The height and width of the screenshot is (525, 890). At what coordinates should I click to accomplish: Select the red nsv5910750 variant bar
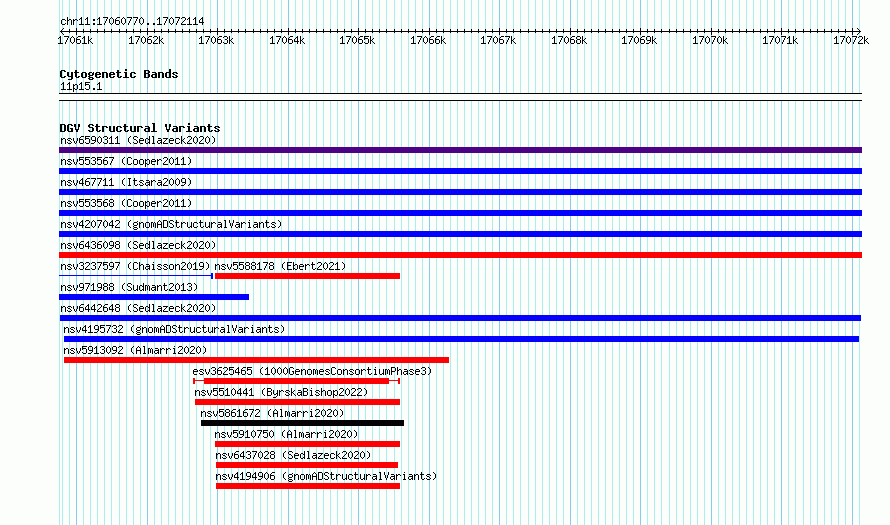(307, 444)
